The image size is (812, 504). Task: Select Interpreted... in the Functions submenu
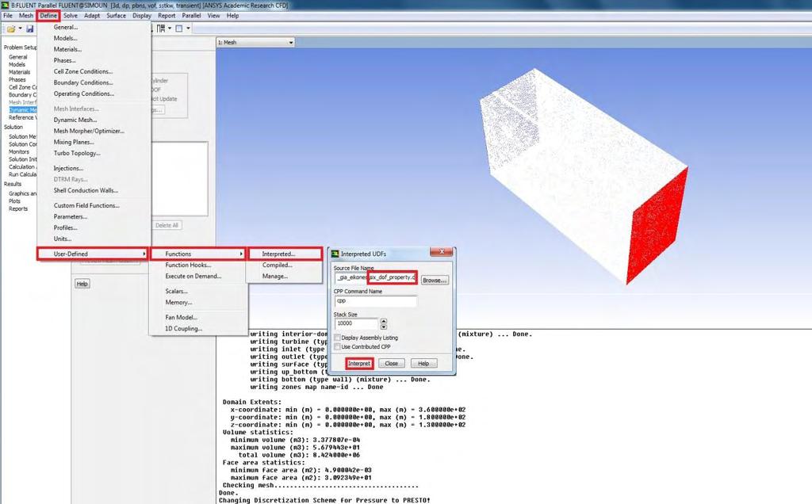click(x=285, y=254)
